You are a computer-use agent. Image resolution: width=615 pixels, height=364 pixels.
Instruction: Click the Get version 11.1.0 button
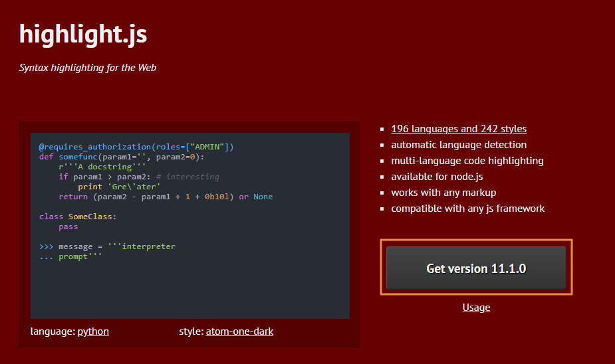pos(476,268)
